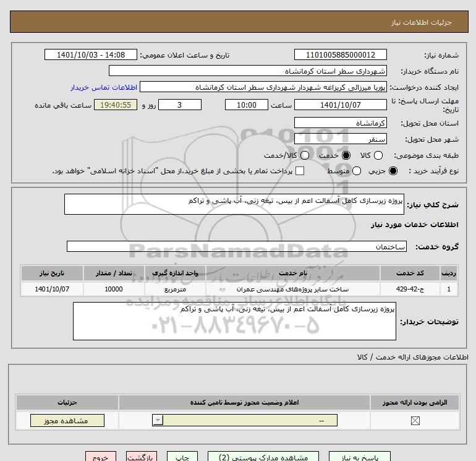This screenshot has height=461, width=476.
Task: Click the remaining days field showing 3
Action: [180, 105]
